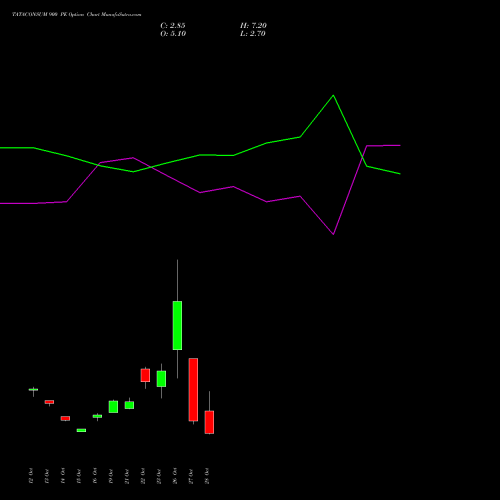500x500 pixels.
Task: Select the open value O: 5.10
Action: point(173,34)
